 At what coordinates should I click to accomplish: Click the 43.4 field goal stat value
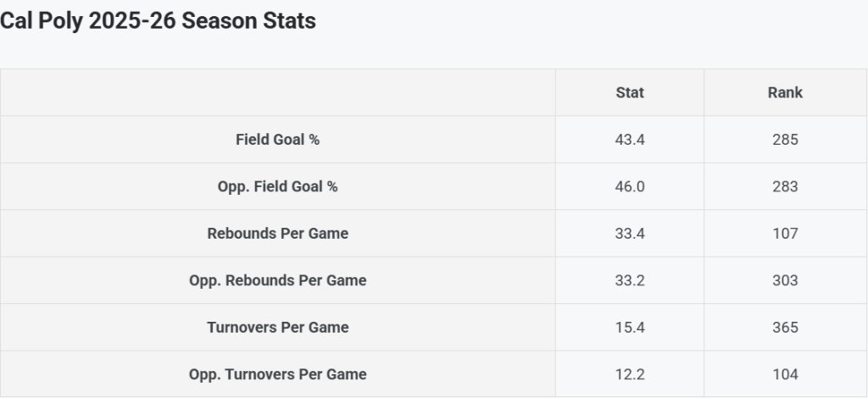coord(630,140)
